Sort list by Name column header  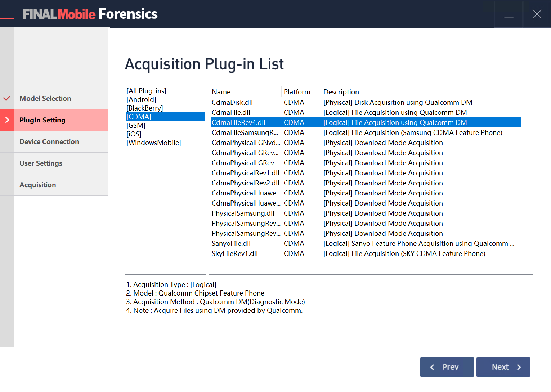pos(245,92)
